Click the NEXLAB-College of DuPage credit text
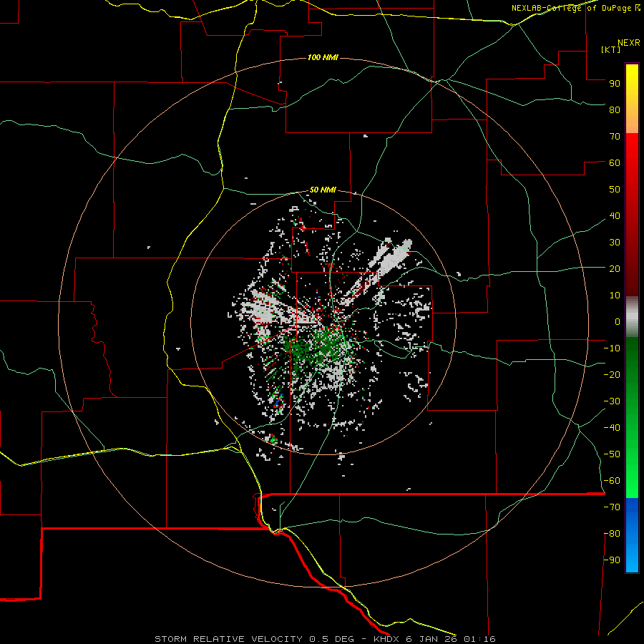Viewport: 644px width, 644px height. point(575,8)
